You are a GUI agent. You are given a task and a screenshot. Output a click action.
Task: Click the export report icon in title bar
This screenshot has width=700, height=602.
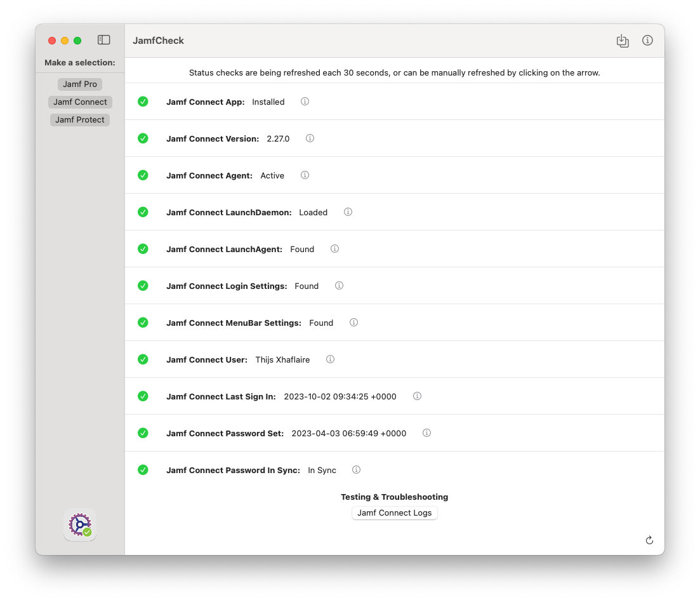[x=623, y=41]
